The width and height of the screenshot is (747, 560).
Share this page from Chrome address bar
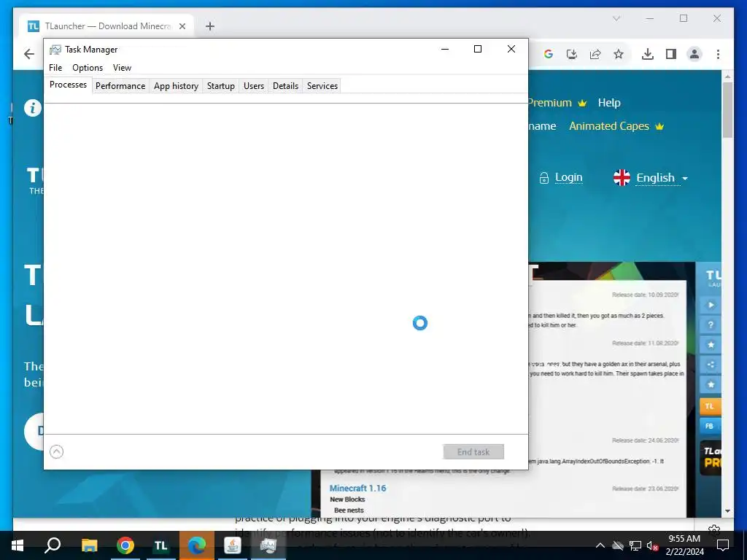click(x=595, y=54)
